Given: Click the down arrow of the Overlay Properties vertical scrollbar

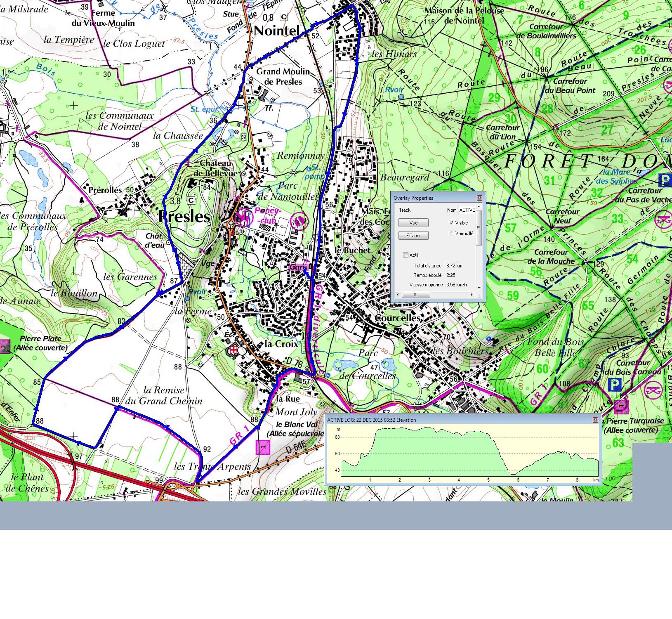Looking at the screenshot, I should click(479, 288).
